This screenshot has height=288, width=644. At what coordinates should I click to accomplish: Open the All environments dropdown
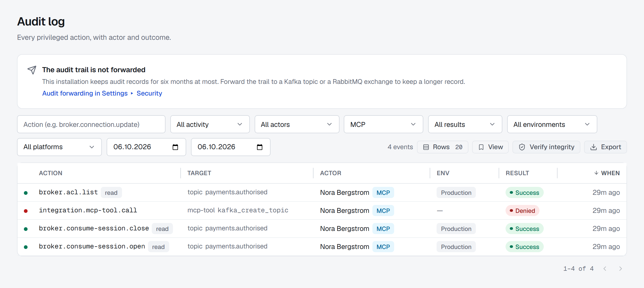552,124
